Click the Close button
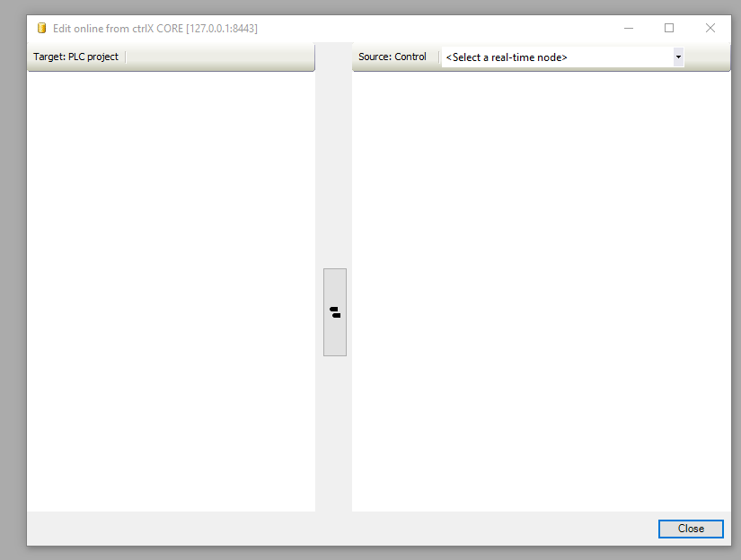The image size is (741, 560). (x=691, y=529)
